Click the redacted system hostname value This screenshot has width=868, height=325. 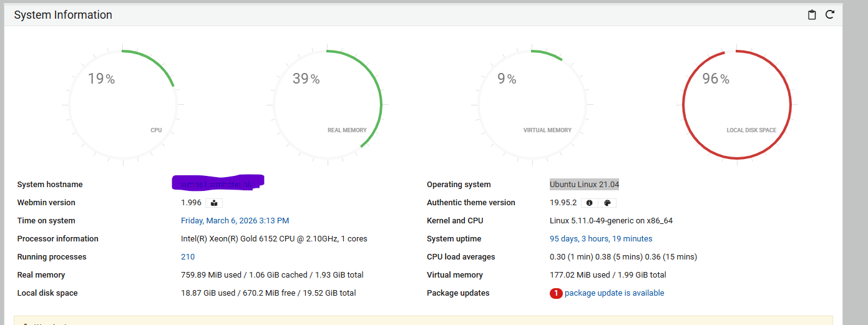(218, 183)
